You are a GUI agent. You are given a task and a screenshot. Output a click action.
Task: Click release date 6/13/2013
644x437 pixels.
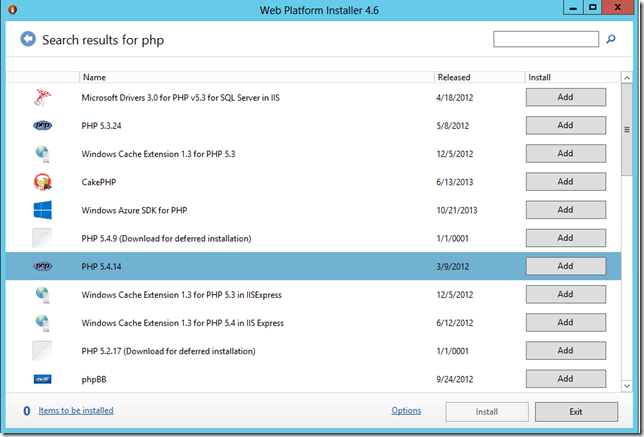coord(455,182)
